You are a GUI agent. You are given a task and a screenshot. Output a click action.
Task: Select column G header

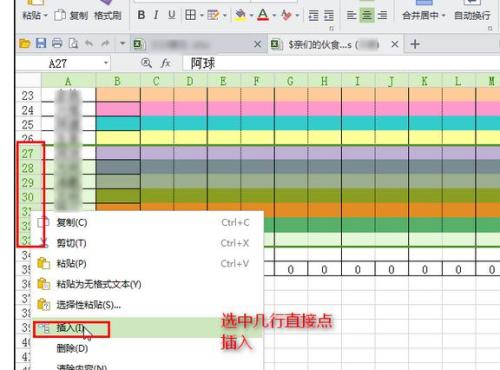[291, 81]
